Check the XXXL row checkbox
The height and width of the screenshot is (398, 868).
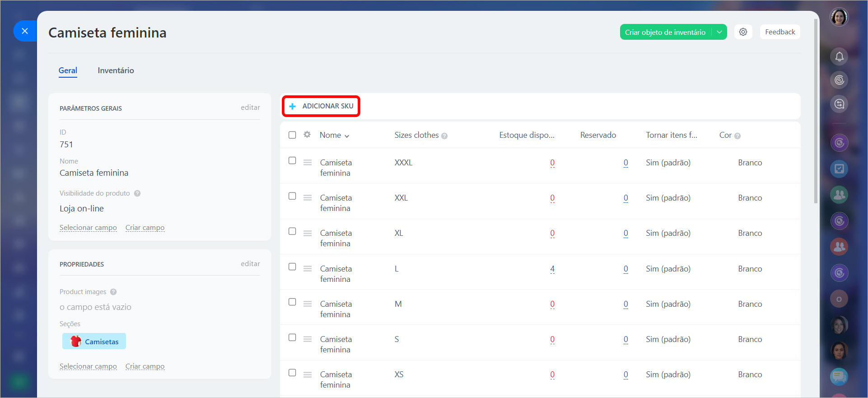click(x=292, y=161)
